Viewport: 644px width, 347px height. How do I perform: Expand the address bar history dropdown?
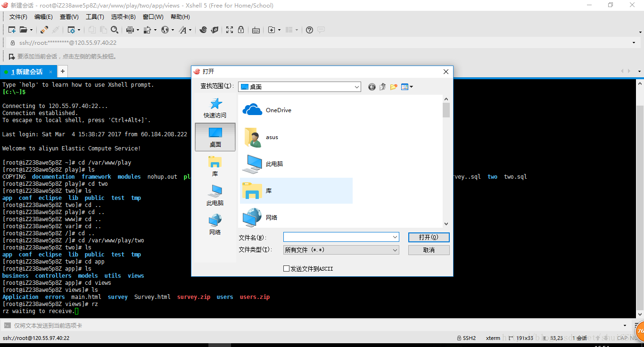coord(634,42)
